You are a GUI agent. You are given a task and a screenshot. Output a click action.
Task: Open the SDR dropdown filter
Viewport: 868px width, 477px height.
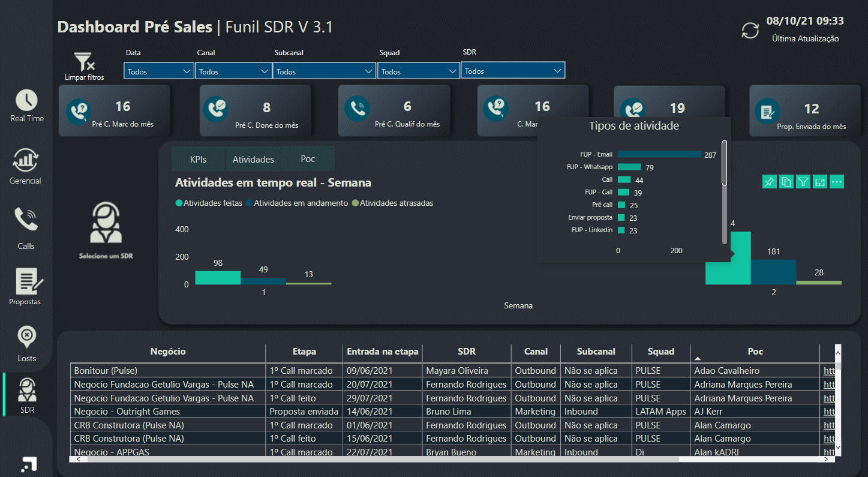[513, 71]
